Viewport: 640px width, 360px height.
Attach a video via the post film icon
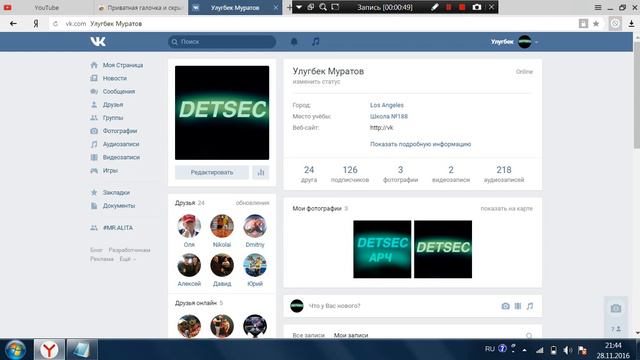tap(518, 306)
